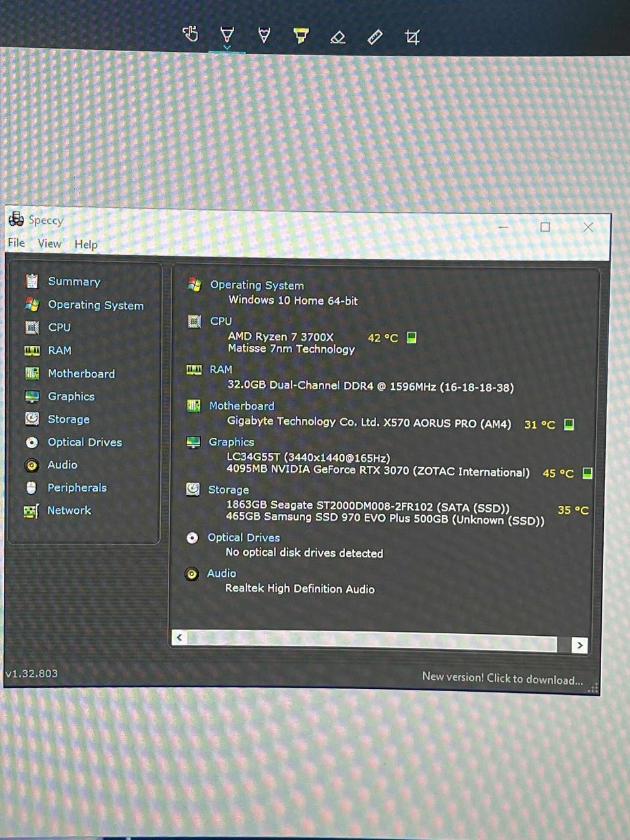Viewport: 630px width, 840px height.
Task: Click New version download link
Action: [502, 679]
